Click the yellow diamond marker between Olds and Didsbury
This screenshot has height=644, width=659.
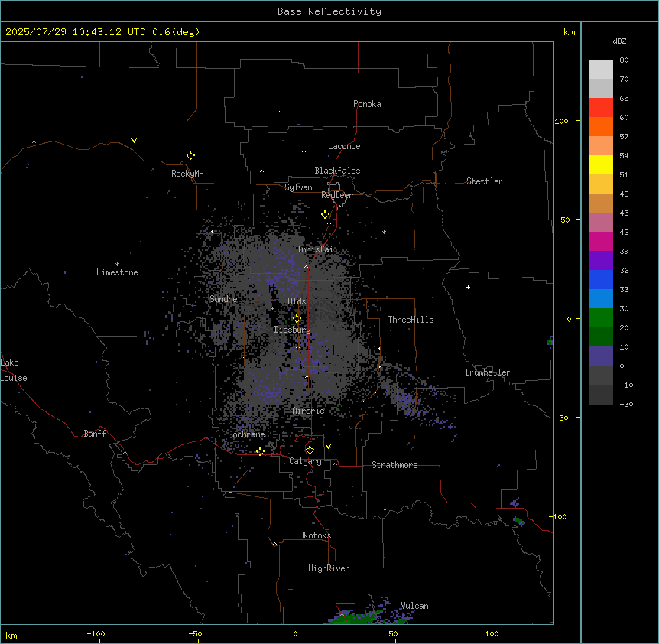click(x=297, y=319)
